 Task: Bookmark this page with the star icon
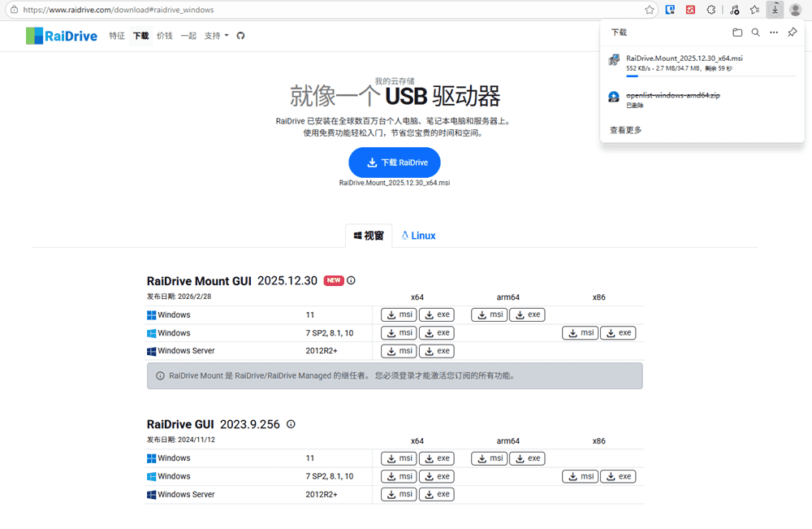pos(650,10)
